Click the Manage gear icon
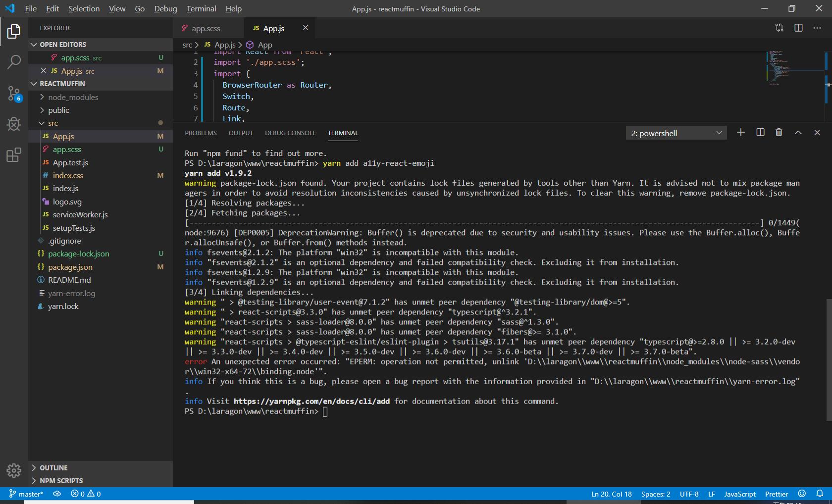The width and height of the screenshot is (832, 504). (x=14, y=470)
